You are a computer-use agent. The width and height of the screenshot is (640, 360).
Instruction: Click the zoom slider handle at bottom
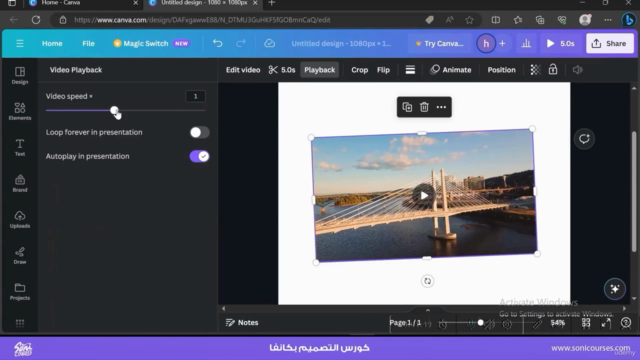pos(480,322)
